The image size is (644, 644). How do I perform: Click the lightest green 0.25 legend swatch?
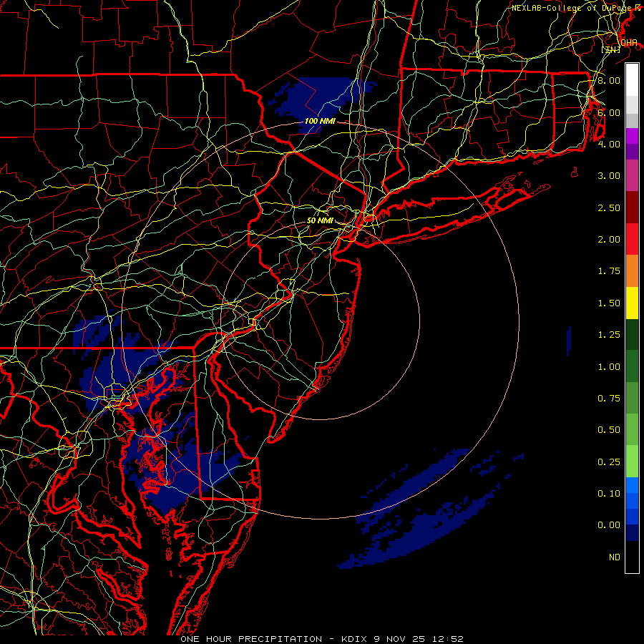pos(632,462)
